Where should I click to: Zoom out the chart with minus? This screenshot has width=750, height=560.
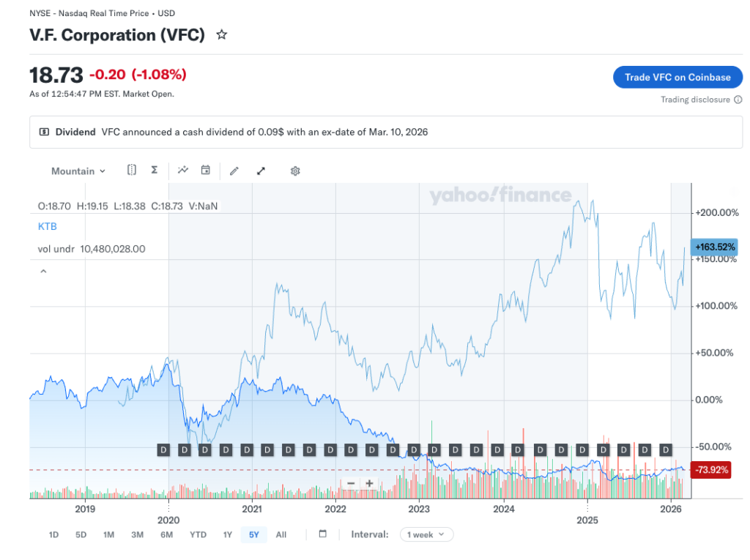pyautogui.click(x=351, y=483)
